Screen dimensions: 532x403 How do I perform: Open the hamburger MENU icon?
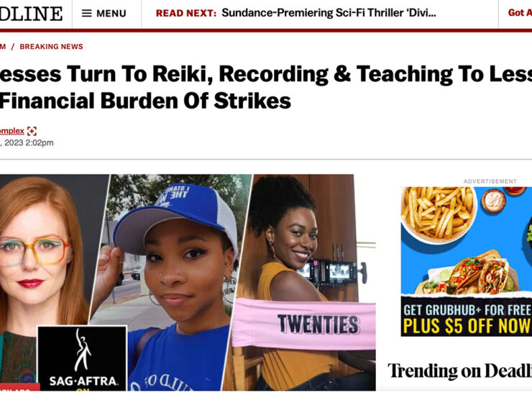click(87, 13)
